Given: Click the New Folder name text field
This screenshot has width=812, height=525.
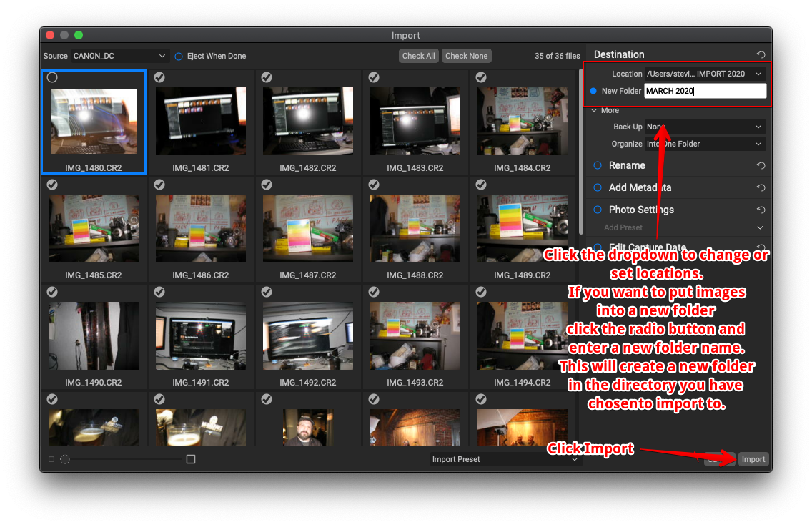Looking at the screenshot, I should click(x=705, y=91).
